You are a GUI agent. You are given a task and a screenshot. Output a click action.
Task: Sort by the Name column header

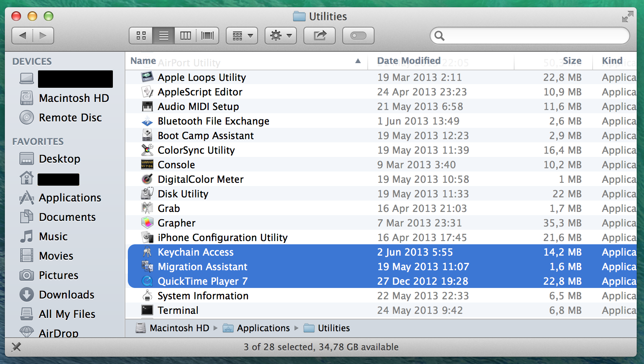point(246,61)
